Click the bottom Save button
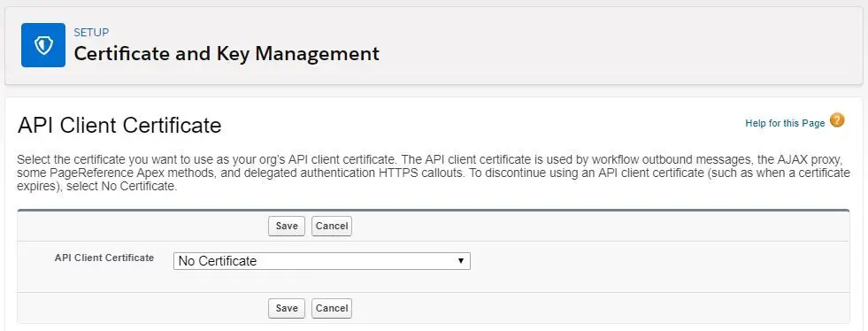The width and height of the screenshot is (868, 331). click(287, 308)
